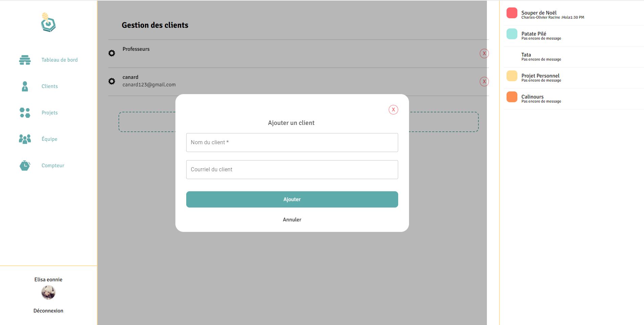
Task: Open Tableau de bord menu item
Action: 60,60
